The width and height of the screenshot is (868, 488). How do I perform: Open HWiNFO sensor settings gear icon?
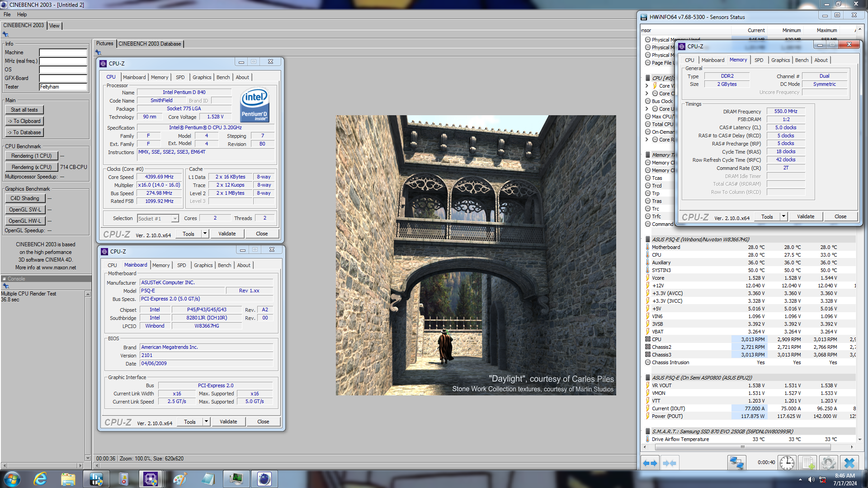click(828, 463)
